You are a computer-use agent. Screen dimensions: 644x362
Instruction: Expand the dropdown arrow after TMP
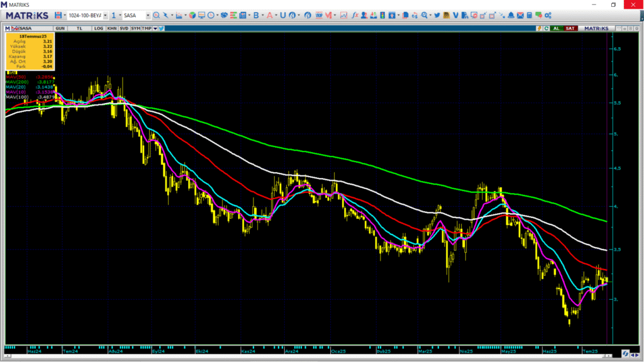155,28
